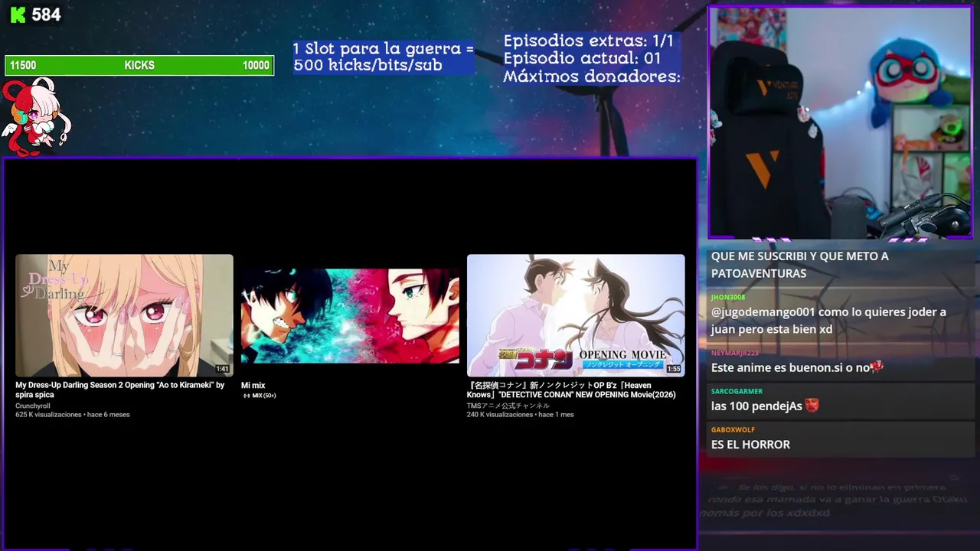Click the 'Máximos donadores:' text
This screenshot has width=980, height=551.
[592, 76]
